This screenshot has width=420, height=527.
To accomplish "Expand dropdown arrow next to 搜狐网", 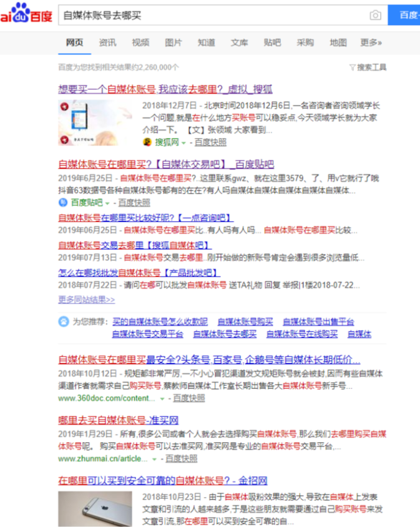I will tap(184, 143).
